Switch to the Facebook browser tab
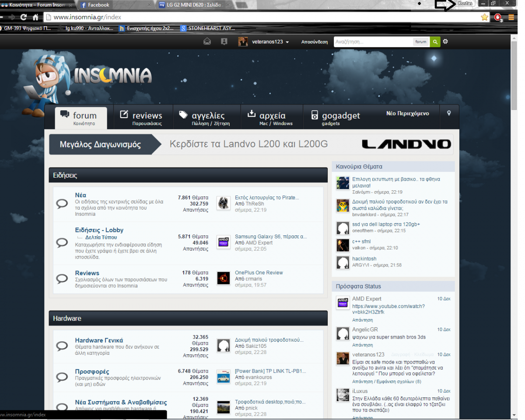The width and height of the screenshot is (525, 420). [x=113, y=5]
